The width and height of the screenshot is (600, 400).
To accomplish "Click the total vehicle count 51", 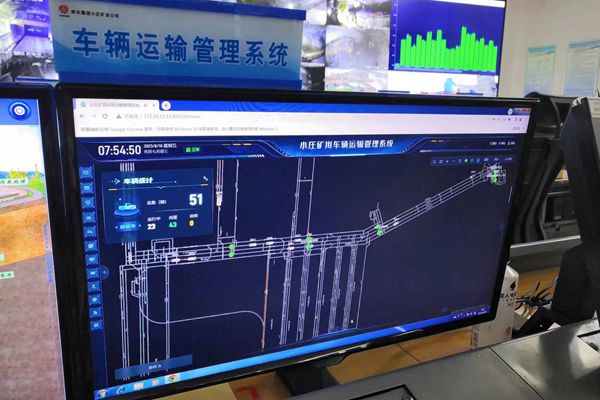I will pos(196,200).
